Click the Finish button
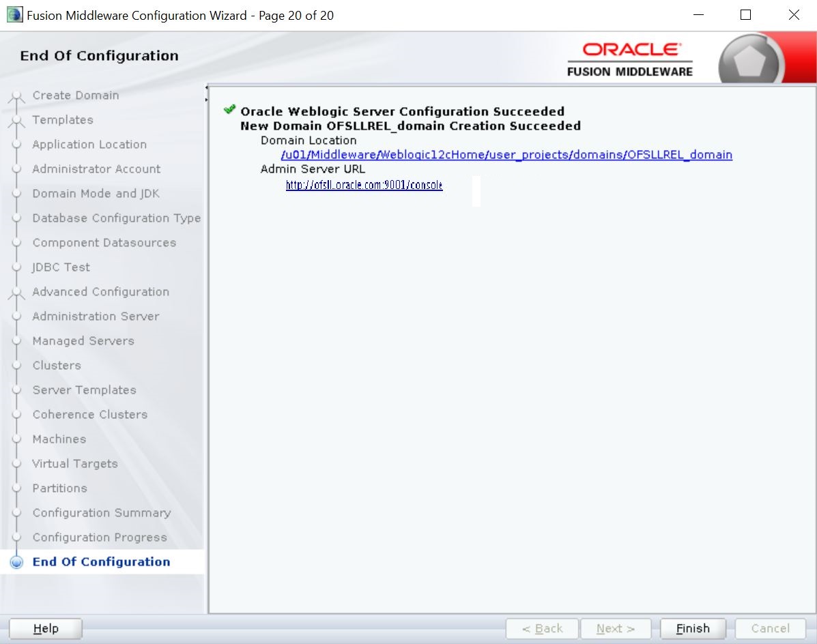 (693, 628)
